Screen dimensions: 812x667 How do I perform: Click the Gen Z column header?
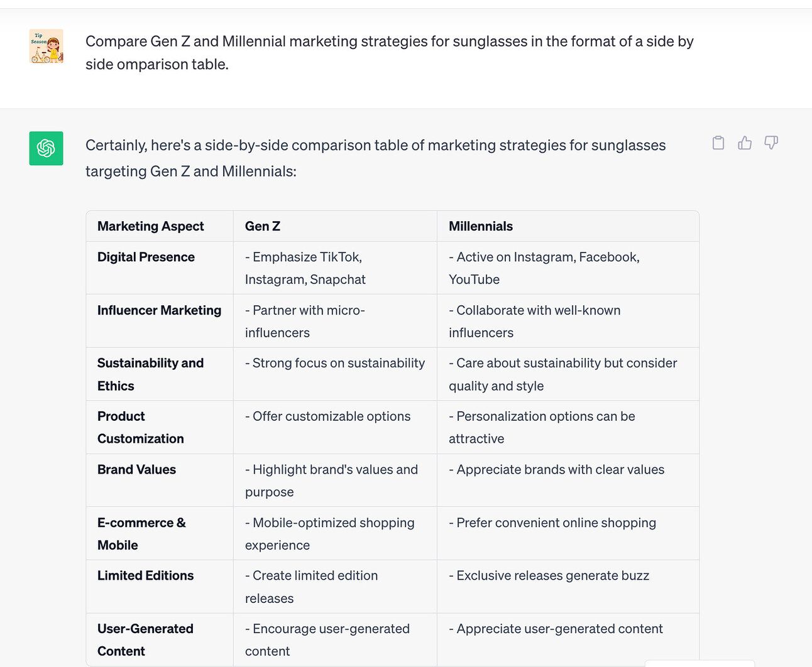(263, 226)
